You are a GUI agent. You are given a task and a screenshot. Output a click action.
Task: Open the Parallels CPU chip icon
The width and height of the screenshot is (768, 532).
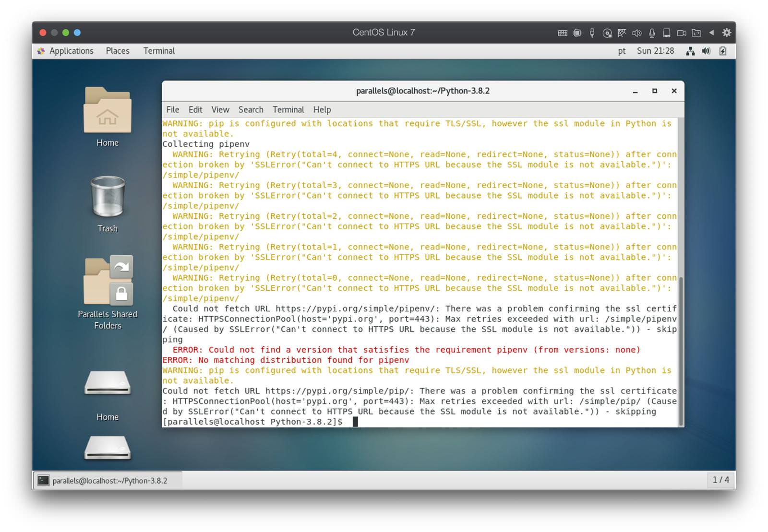pyautogui.click(x=577, y=33)
